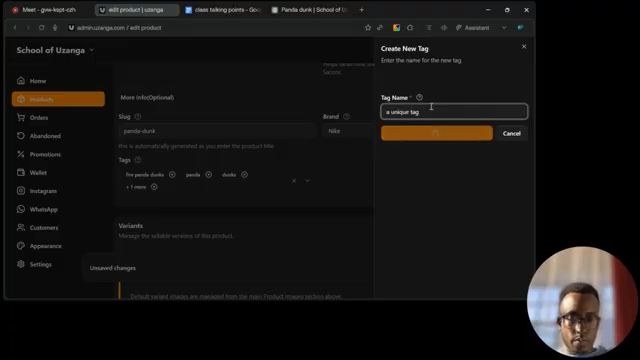Click the Slug help icon
640x360 pixels.
138,117
